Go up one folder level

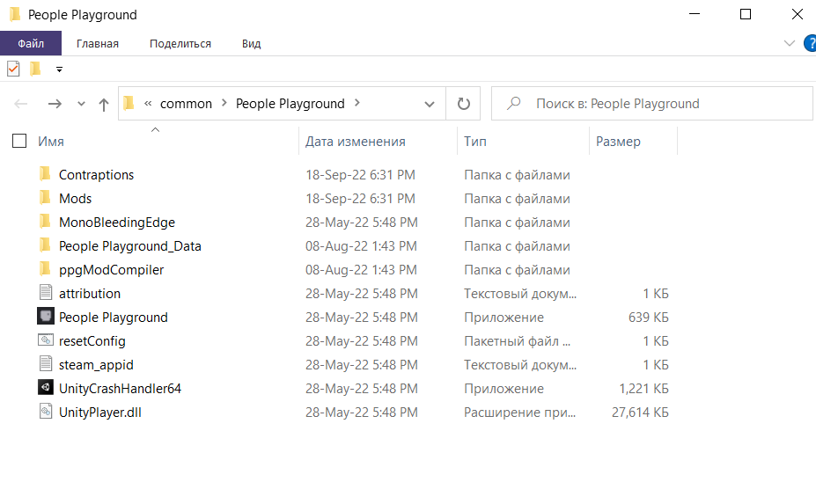[x=104, y=105]
